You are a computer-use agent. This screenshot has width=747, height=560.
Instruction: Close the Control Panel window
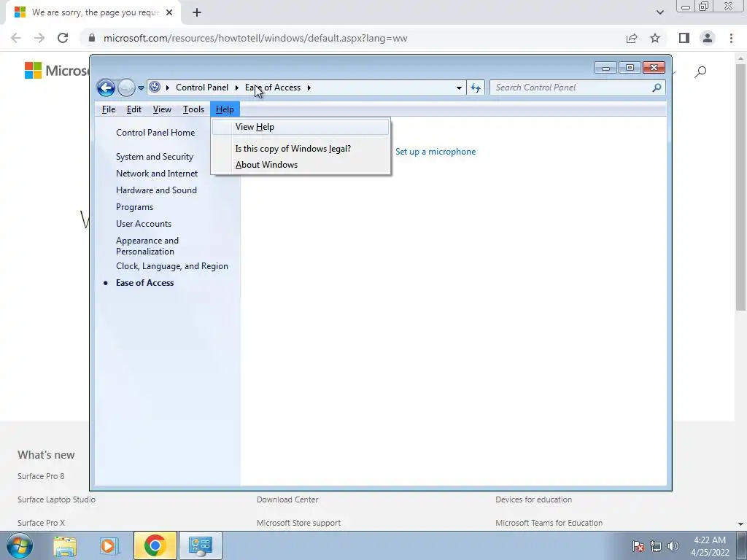[654, 68]
